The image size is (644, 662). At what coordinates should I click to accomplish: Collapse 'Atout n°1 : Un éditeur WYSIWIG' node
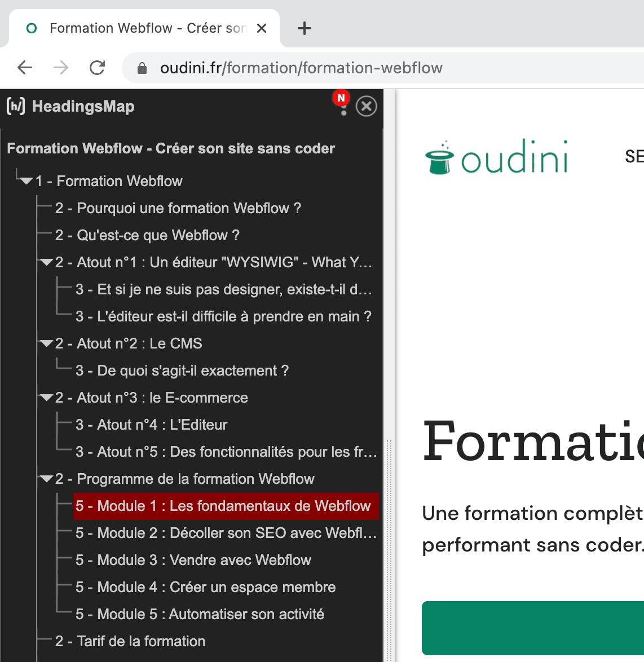click(46, 263)
